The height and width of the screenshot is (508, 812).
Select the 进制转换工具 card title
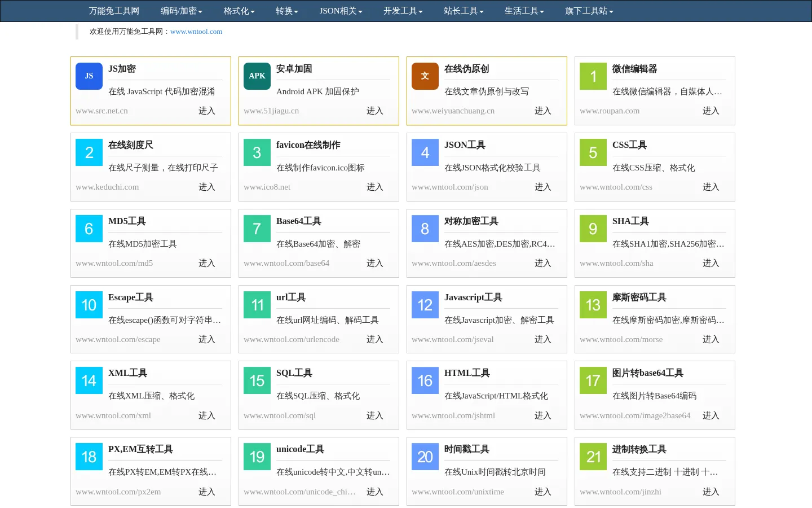[x=639, y=449]
